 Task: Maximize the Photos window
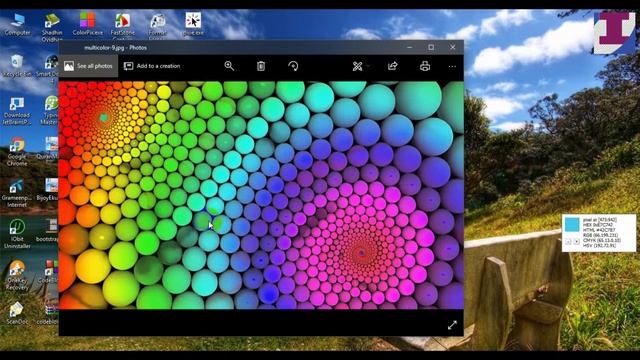pyautogui.click(x=431, y=47)
